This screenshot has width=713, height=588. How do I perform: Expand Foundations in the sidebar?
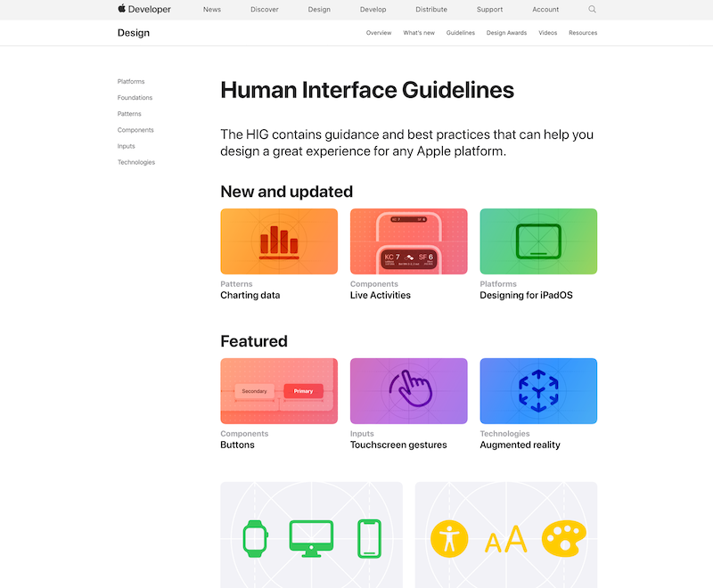[x=135, y=98]
